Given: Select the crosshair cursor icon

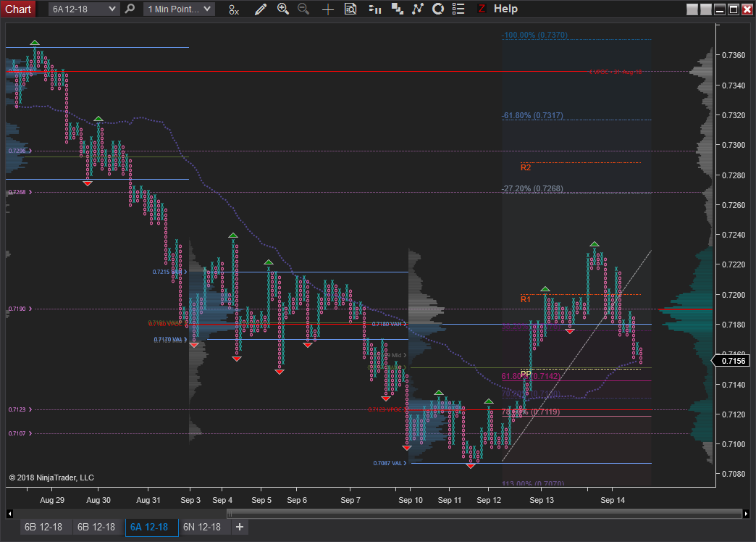Looking at the screenshot, I should click(328, 9).
